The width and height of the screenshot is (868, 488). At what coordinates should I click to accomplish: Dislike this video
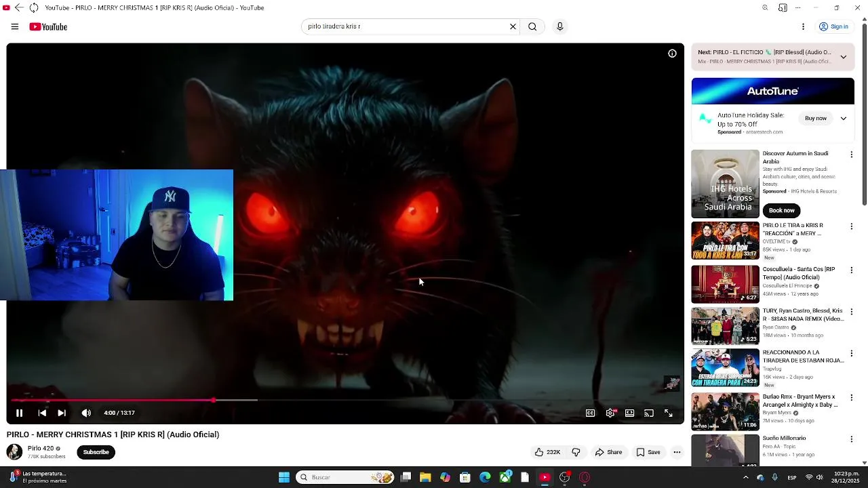576,452
